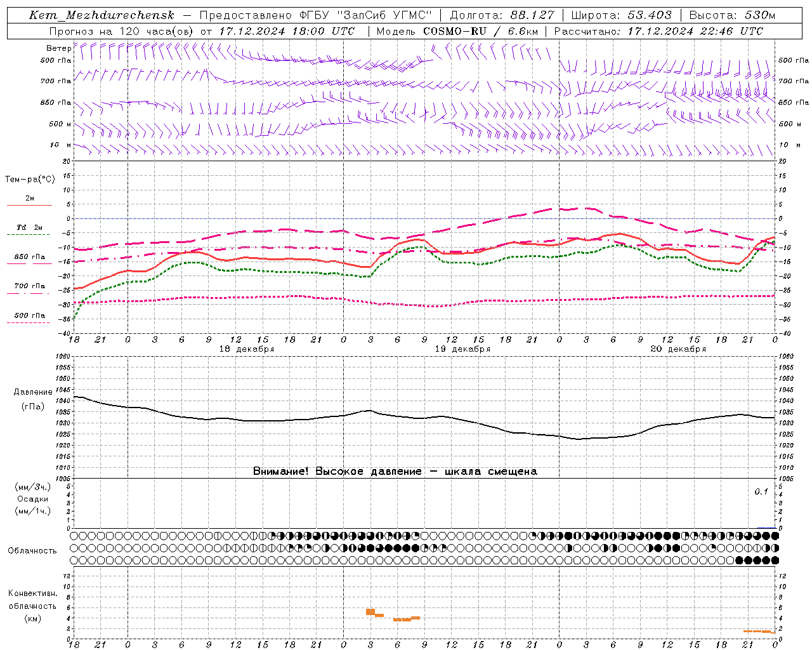Image resolution: width=812 pixels, height=650 pixels.
Task: Click the Предоставлено ФГБУ "ЗапСиб УГМС" text
Action: 316,15
